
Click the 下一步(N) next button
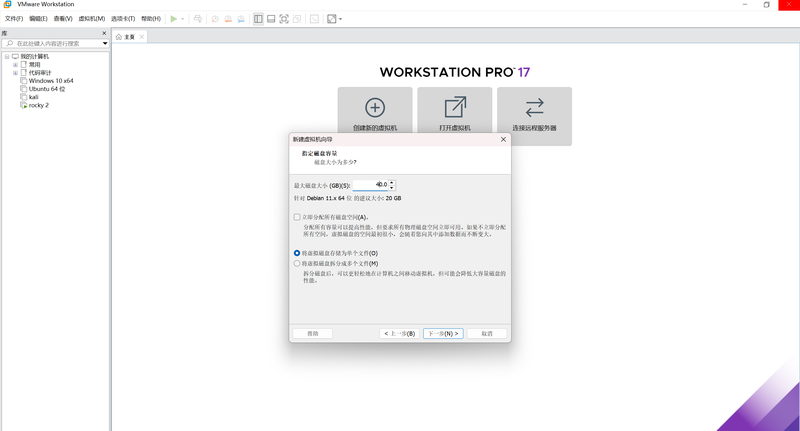(443, 334)
